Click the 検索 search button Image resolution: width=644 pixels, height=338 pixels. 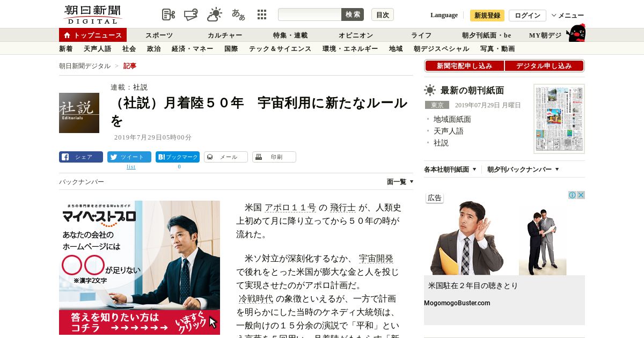(353, 14)
